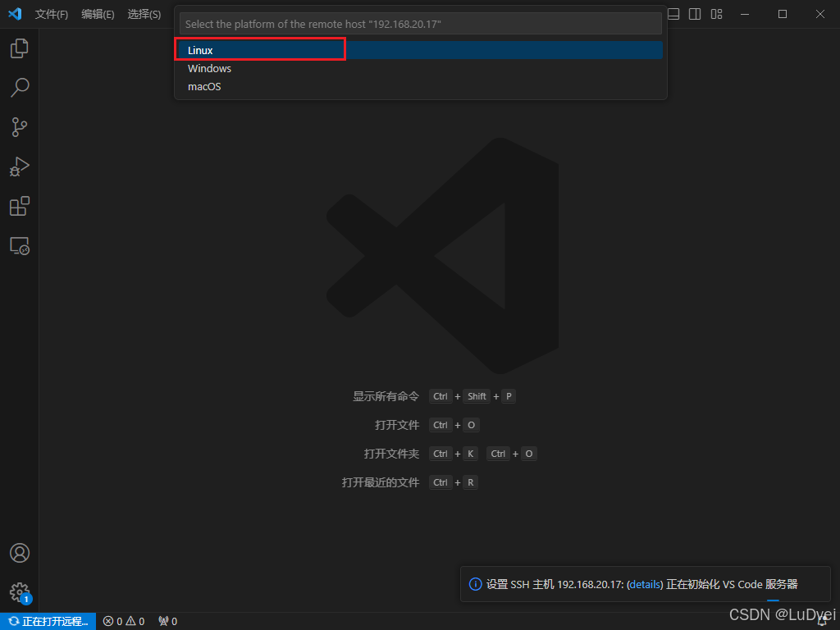Click the 打开文件夹 shortcut label
This screenshot has height=630, width=840.
point(391,454)
